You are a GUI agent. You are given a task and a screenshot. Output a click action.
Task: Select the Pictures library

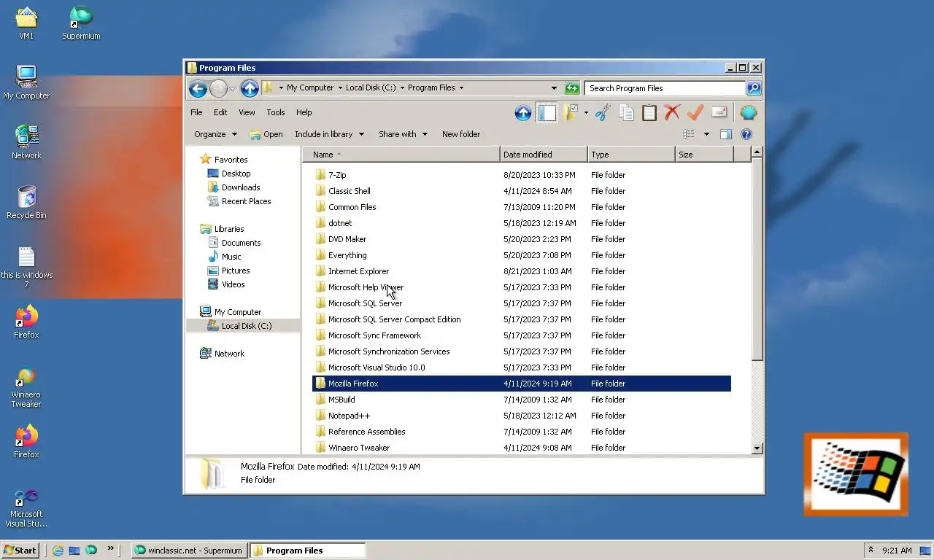coord(236,271)
